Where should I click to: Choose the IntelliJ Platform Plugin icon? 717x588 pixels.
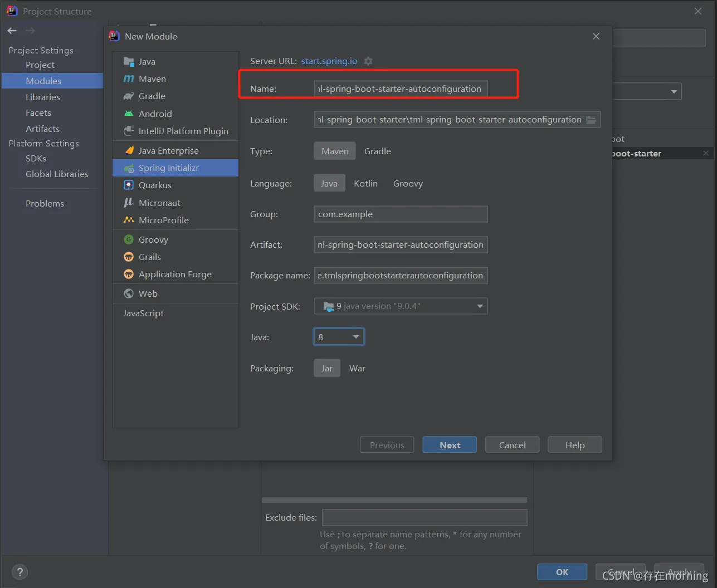(x=129, y=131)
